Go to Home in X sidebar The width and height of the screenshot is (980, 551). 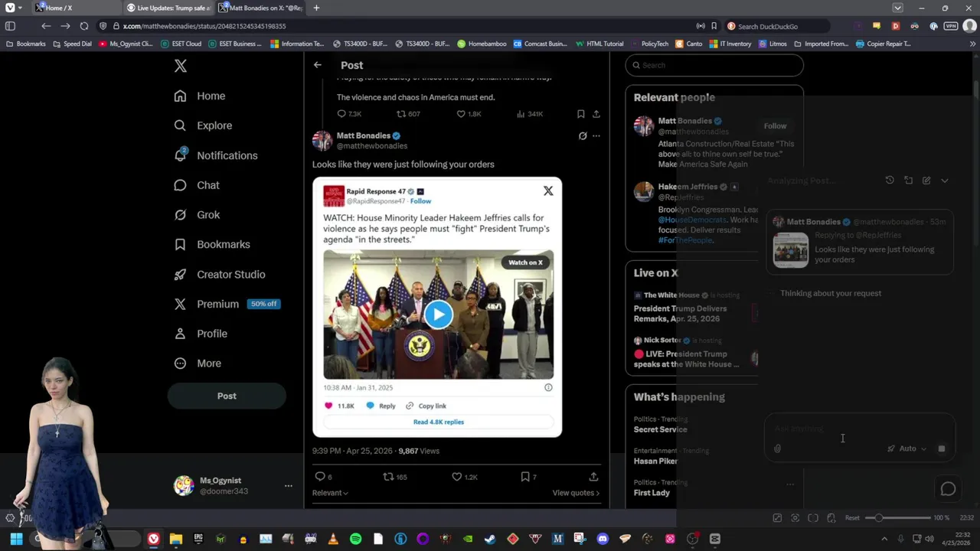click(x=200, y=96)
